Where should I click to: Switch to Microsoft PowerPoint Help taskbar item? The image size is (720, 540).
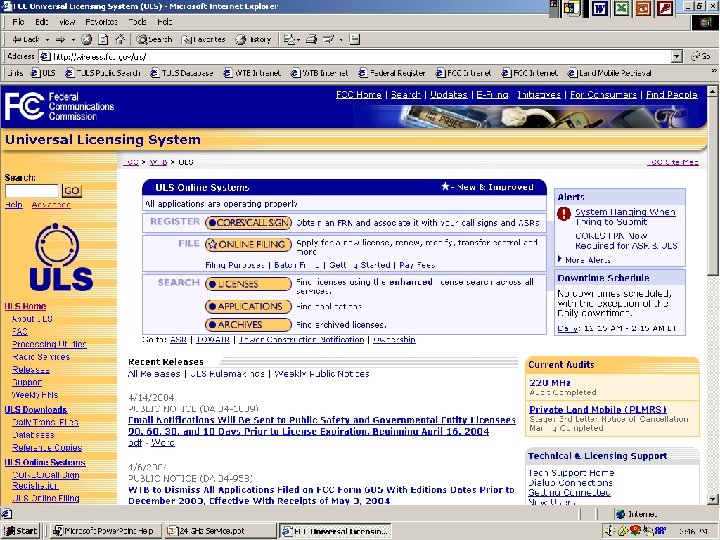click(105, 531)
